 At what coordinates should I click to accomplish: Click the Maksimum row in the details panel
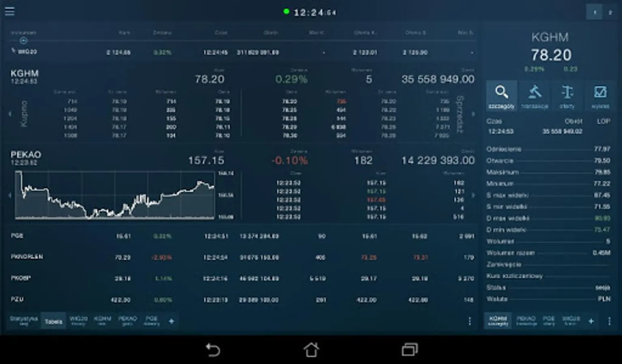[548, 172]
